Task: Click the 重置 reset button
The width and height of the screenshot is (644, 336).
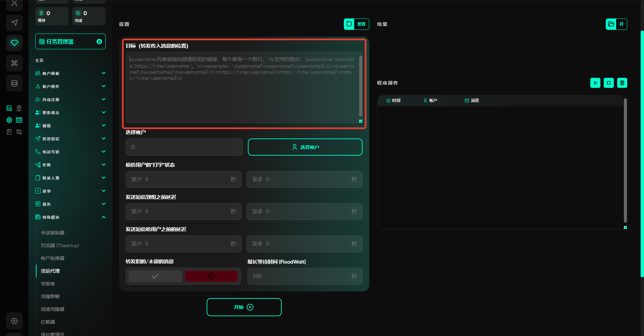Action: pyautogui.click(x=356, y=24)
